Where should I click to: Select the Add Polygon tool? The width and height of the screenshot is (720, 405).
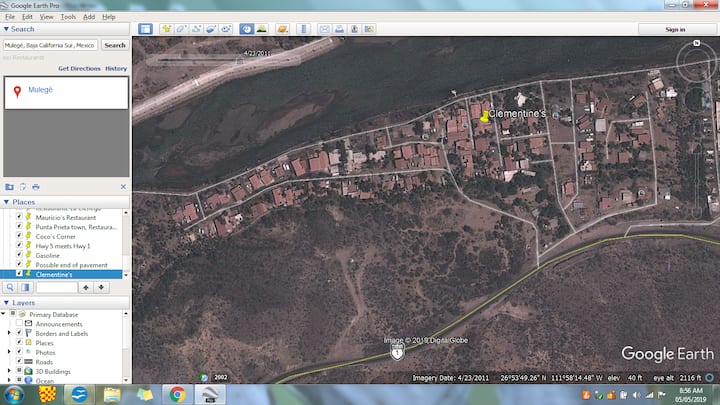[x=183, y=29]
